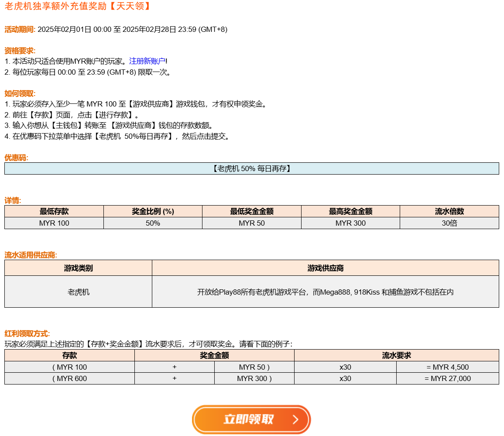Viewport: 504px width, 436px height.
Task: Select the 50% bonus ratio cell
Action: (153, 223)
